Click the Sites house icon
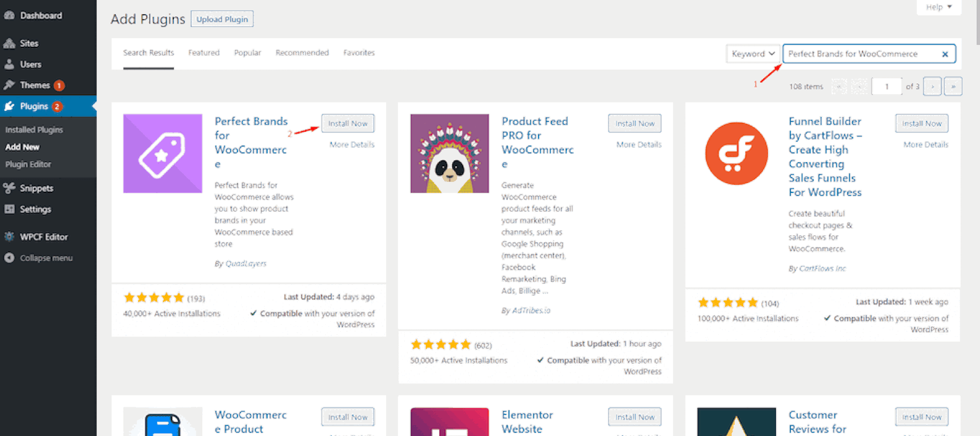This screenshot has height=436, width=980. coord(9,43)
